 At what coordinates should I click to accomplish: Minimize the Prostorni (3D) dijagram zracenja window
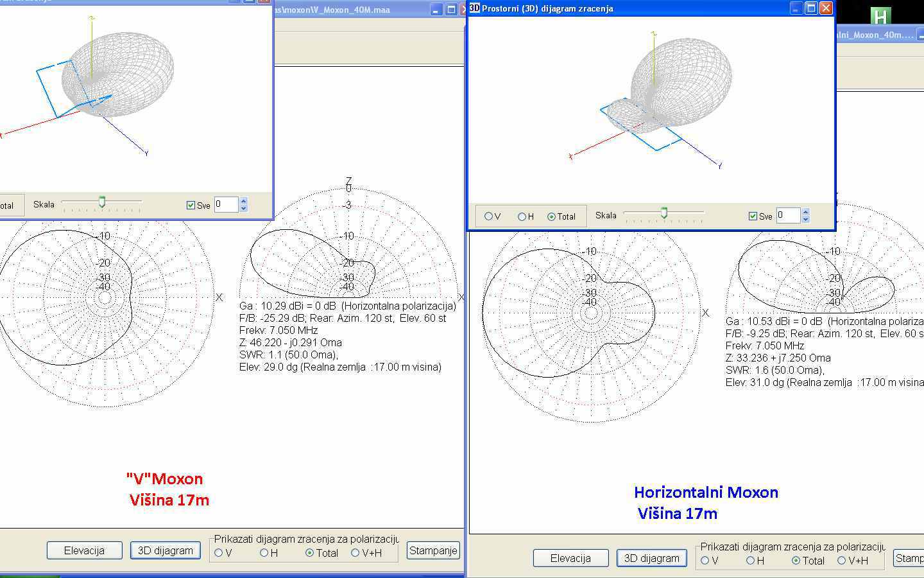pyautogui.click(x=796, y=8)
